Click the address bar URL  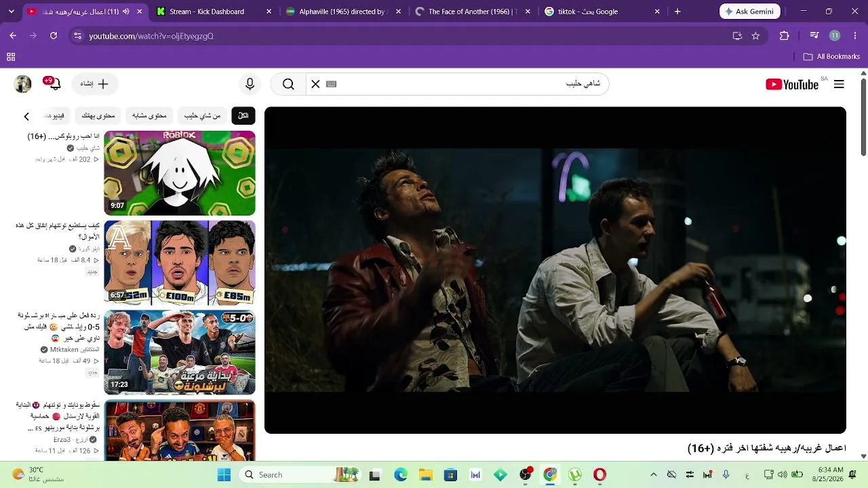click(x=151, y=36)
